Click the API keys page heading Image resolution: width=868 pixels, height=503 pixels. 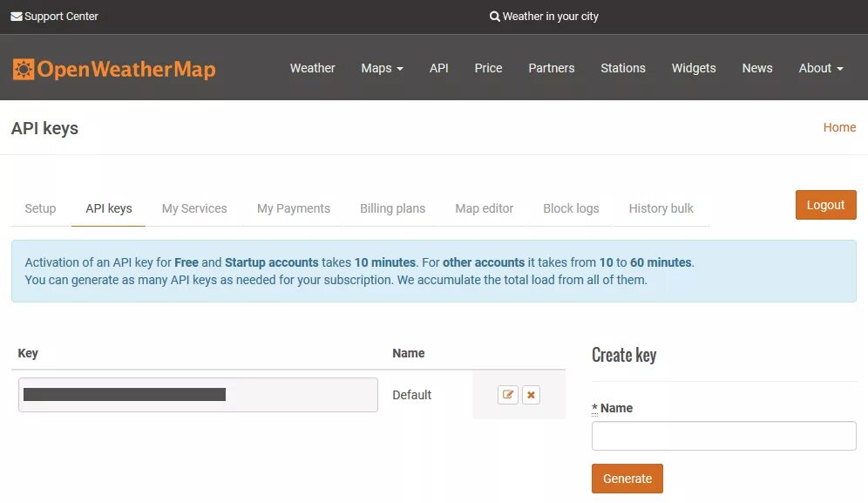pyautogui.click(x=44, y=128)
